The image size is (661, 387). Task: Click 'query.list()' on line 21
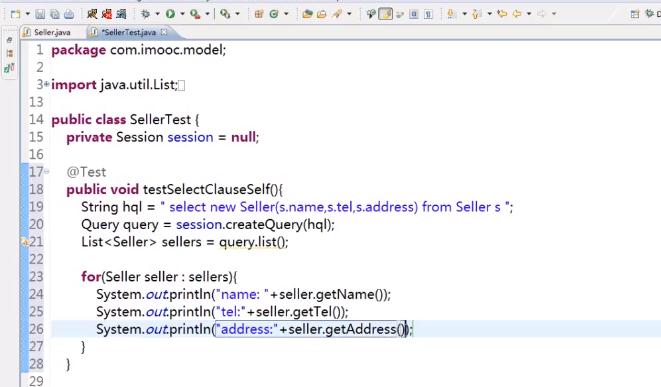coord(252,242)
